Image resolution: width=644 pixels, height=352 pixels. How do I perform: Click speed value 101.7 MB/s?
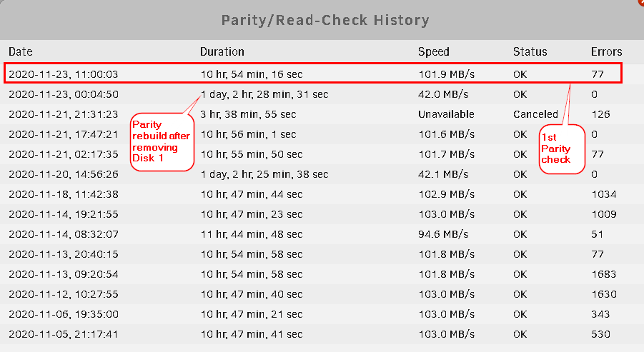447,155
